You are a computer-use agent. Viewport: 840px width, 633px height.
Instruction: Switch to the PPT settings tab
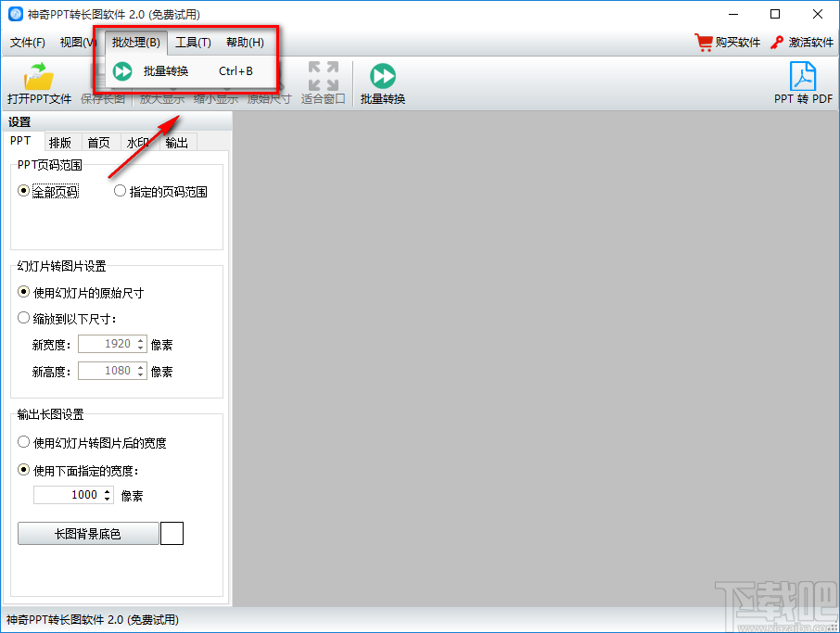click(21, 141)
